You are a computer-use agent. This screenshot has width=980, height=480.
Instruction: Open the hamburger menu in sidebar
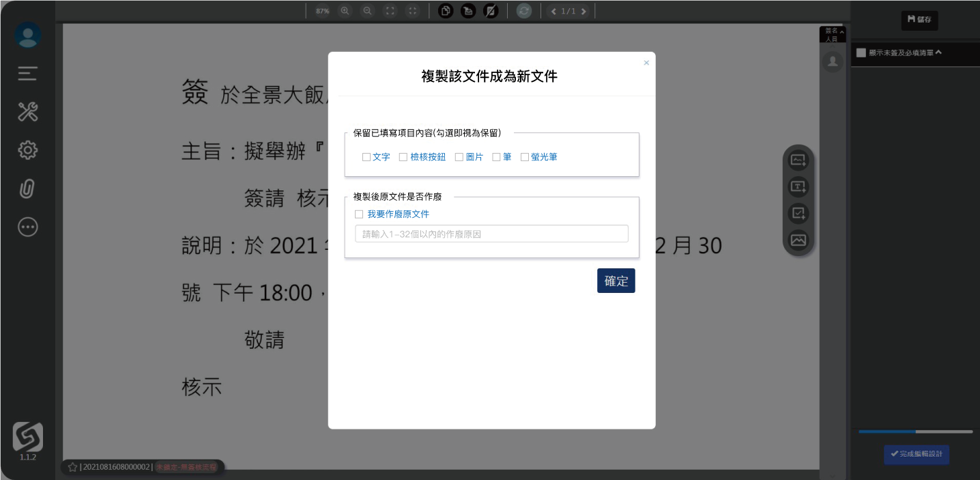tap(28, 73)
